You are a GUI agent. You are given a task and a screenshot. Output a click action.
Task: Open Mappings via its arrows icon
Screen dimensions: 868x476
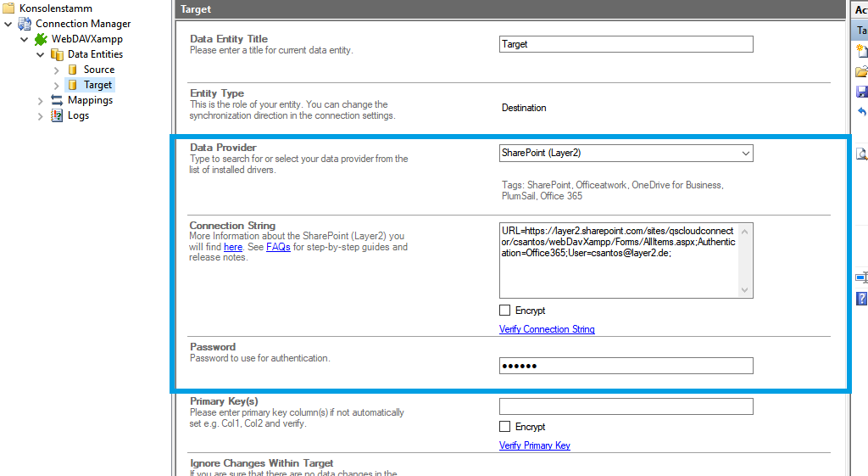point(57,100)
